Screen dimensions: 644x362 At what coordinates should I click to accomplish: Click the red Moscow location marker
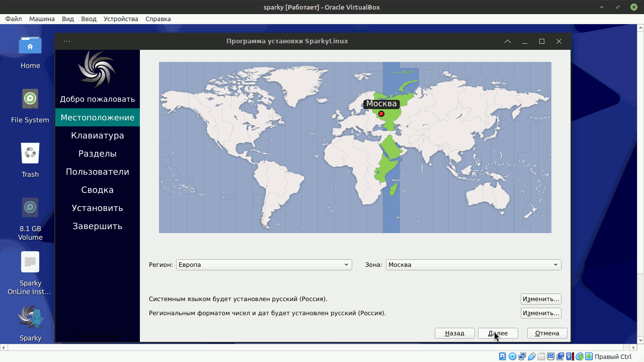(381, 114)
